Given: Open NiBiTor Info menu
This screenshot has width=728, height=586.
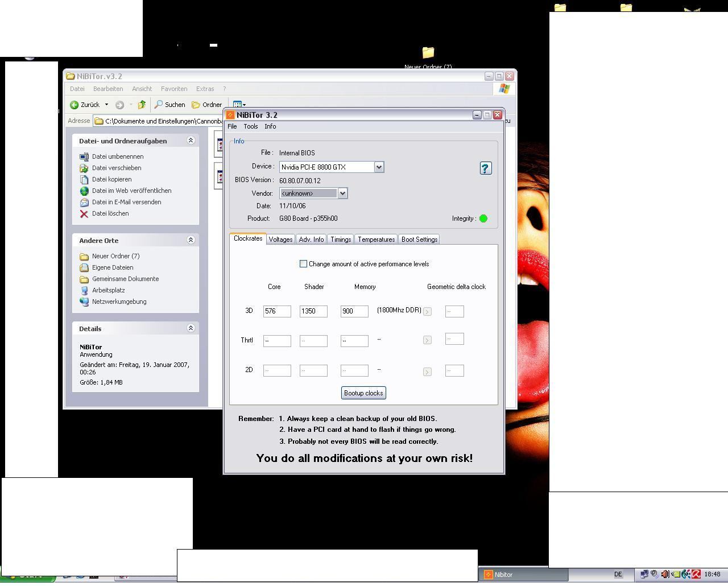Looking at the screenshot, I should pyautogui.click(x=270, y=126).
